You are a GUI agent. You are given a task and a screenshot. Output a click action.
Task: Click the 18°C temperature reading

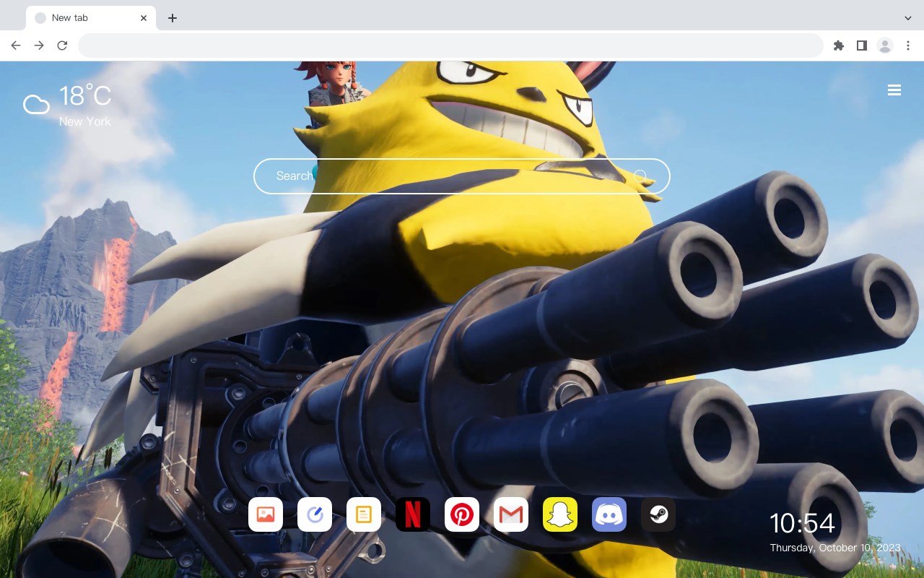click(85, 96)
